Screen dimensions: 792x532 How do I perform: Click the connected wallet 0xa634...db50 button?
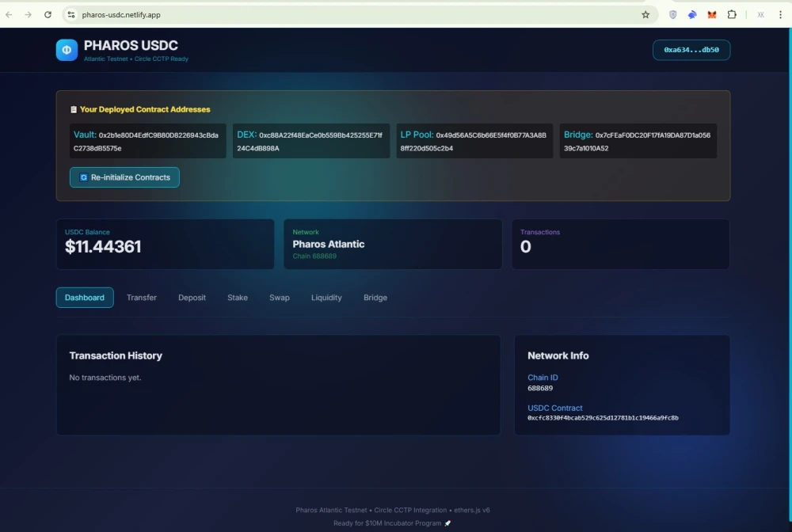[x=691, y=50]
